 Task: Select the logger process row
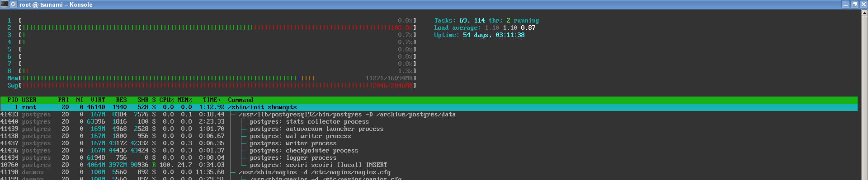(x=429, y=157)
